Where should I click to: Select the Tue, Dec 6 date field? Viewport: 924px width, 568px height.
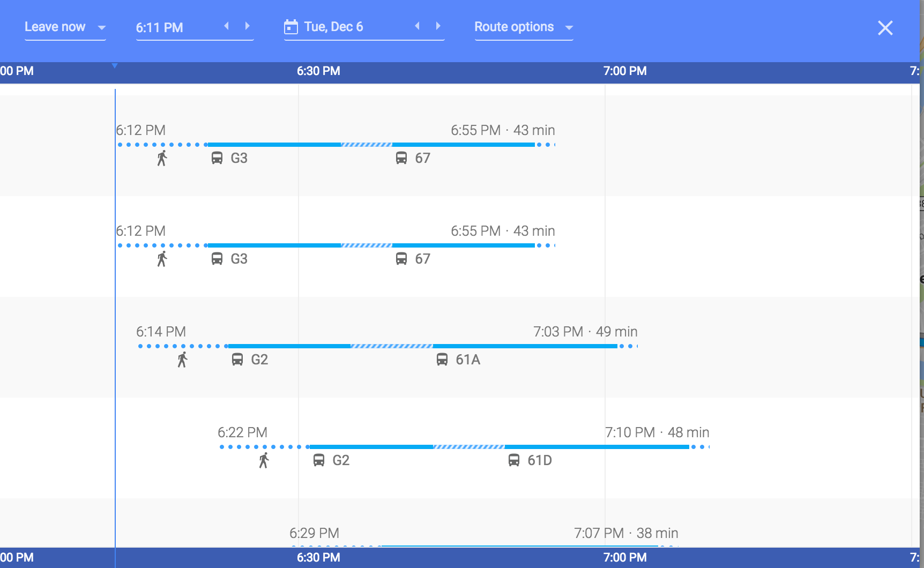(333, 27)
